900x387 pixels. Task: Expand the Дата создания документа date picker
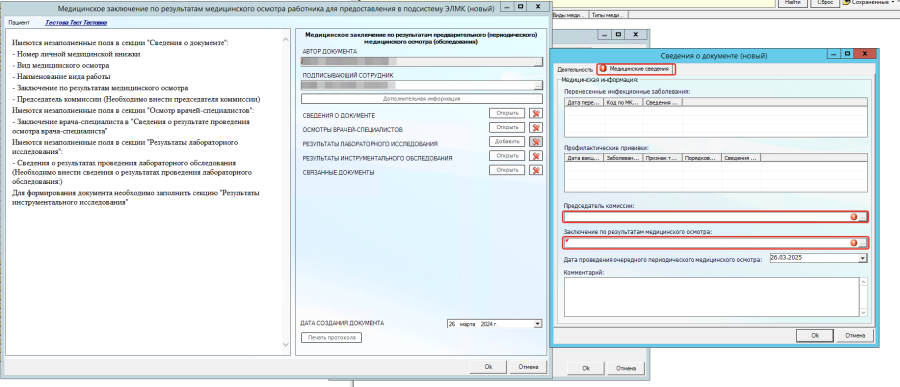[x=537, y=324]
